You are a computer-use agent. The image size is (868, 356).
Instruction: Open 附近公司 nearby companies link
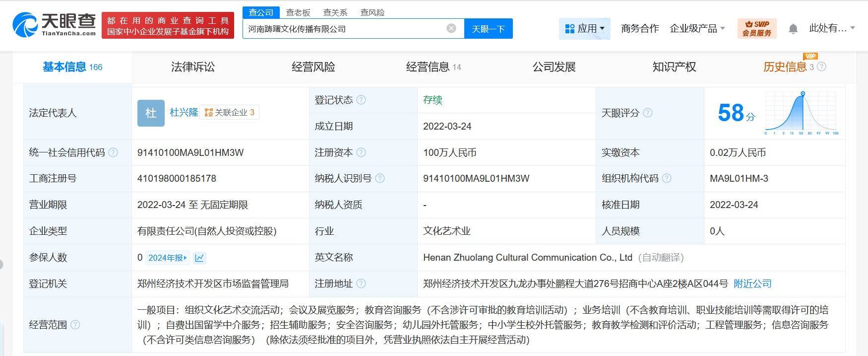tap(752, 284)
